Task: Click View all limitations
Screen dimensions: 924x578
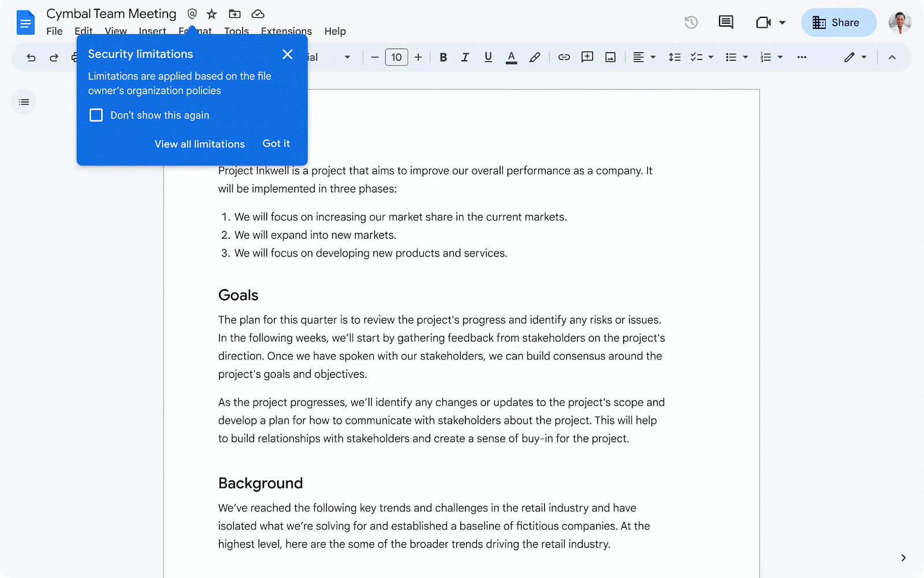Action: (199, 144)
